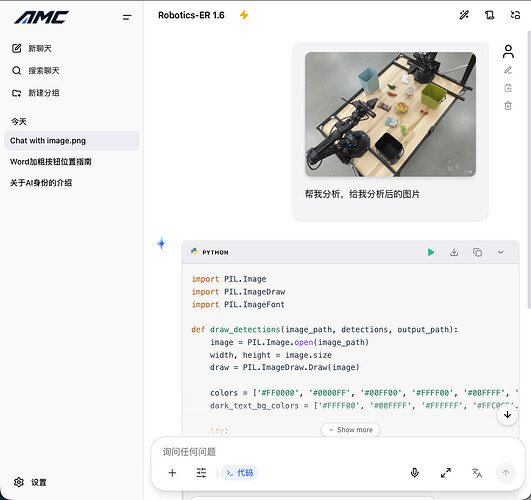Click the magic wand icon in the top bar
The width and height of the screenshot is (531, 500).
tap(464, 15)
